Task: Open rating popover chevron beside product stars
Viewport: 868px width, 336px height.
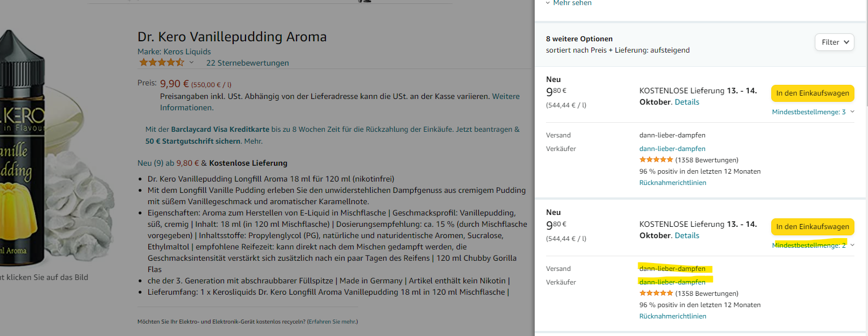Action: tap(191, 62)
